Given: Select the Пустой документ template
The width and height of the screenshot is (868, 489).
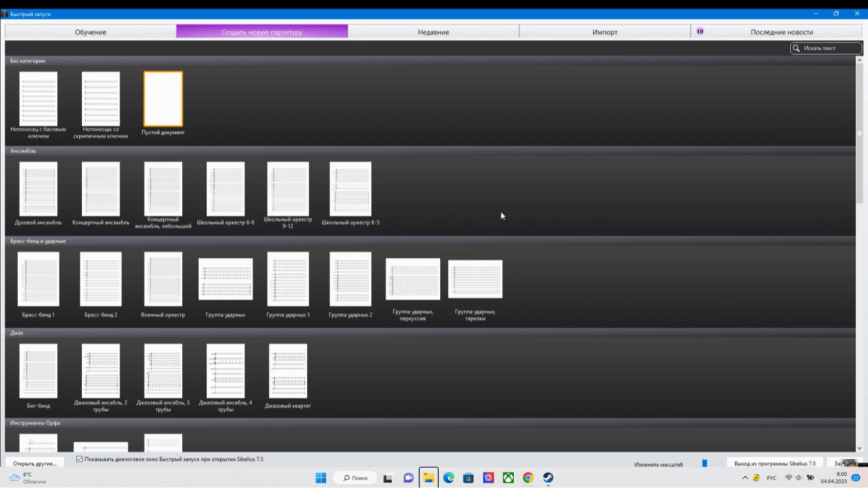Looking at the screenshot, I should 163,99.
